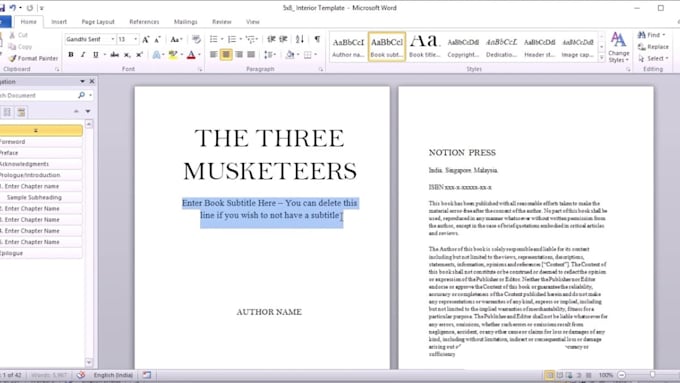Image resolution: width=680 pixels, height=383 pixels.
Task: Go to Sample Subheading in navigation
Action: pos(41,197)
